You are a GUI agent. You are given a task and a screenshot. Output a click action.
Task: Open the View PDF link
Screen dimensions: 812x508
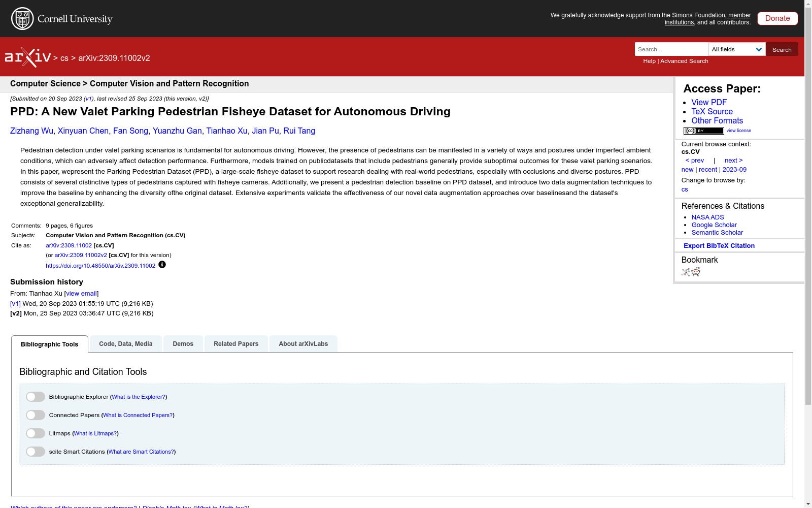[709, 102]
